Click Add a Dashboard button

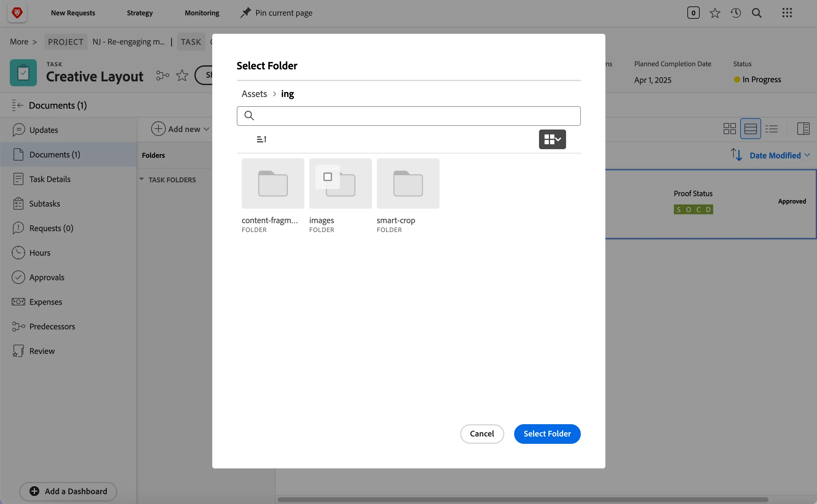(68, 491)
